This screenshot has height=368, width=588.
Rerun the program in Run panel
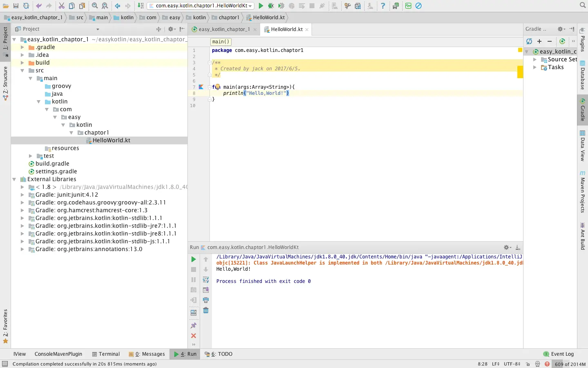(194, 259)
